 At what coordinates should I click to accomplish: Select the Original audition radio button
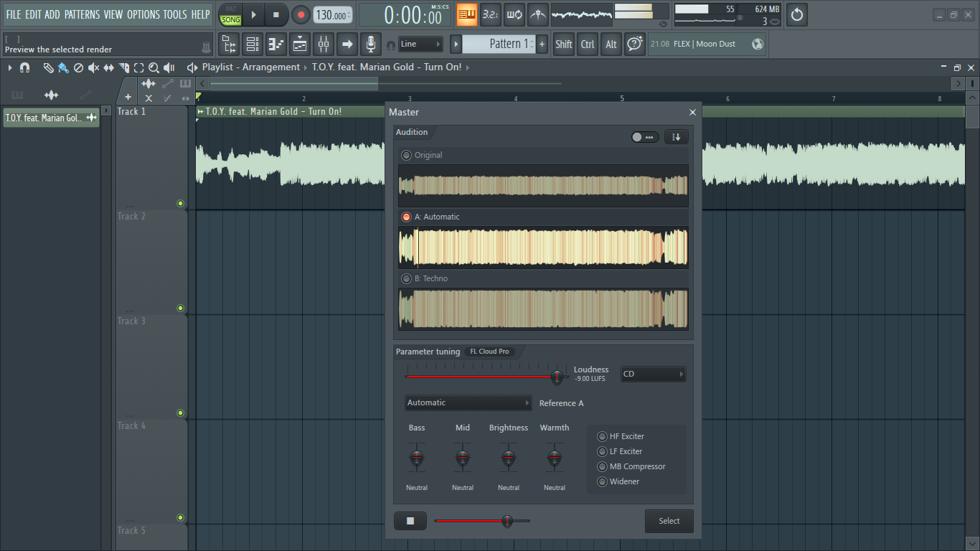point(406,155)
